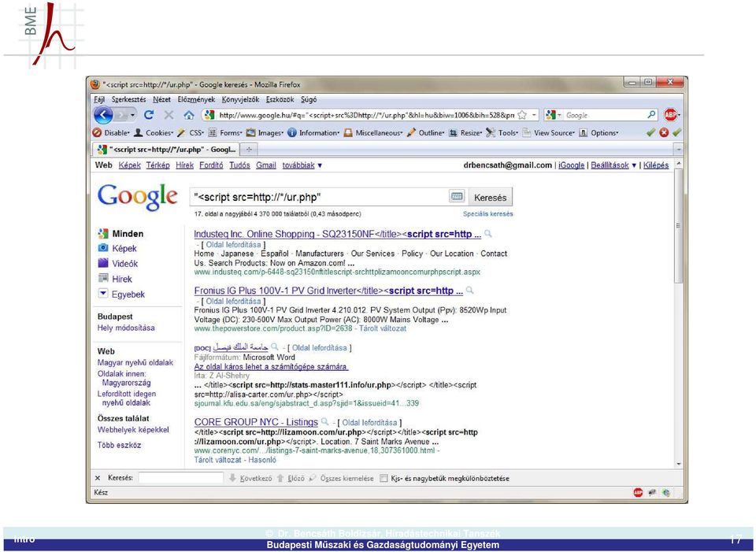Open the search engine selector dropdown
This screenshot has width=756, height=552.
click(x=553, y=115)
